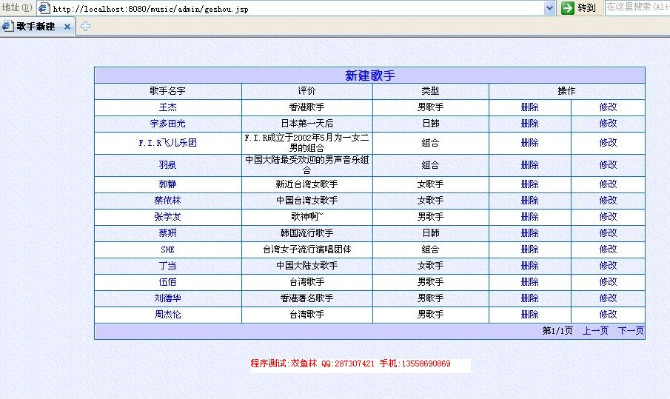Open the address bar dropdown arrow
This screenshot has height=399, width=670.
(550, 8)
